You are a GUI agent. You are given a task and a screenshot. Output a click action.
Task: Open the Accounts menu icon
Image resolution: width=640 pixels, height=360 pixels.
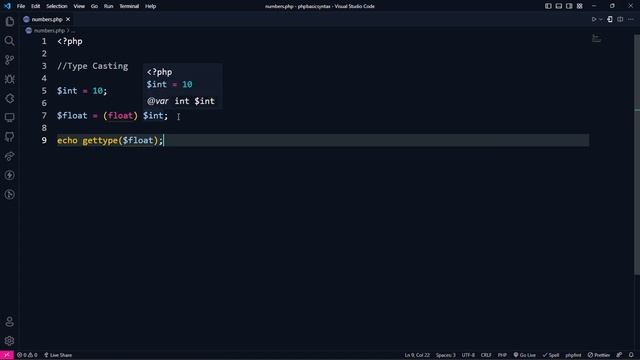pos(9,322)
